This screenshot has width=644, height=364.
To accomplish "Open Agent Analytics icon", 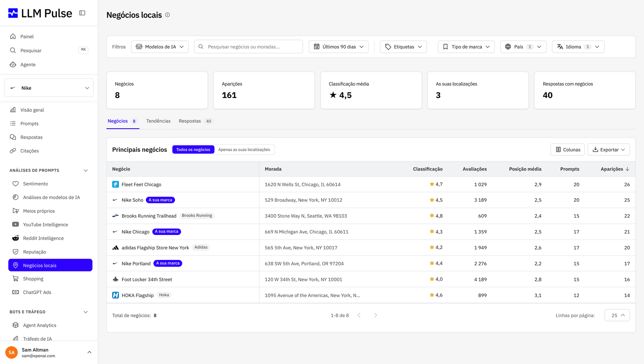I will pos(16,325).
